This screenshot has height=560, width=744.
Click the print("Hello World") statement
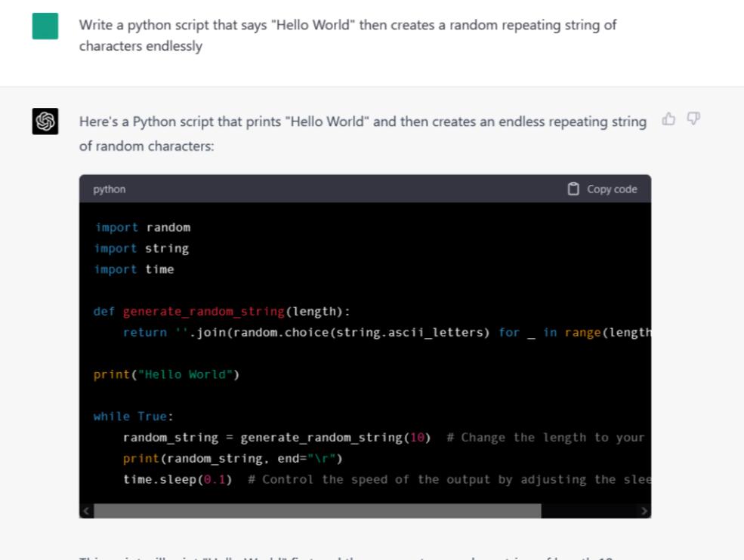[166, 374]
